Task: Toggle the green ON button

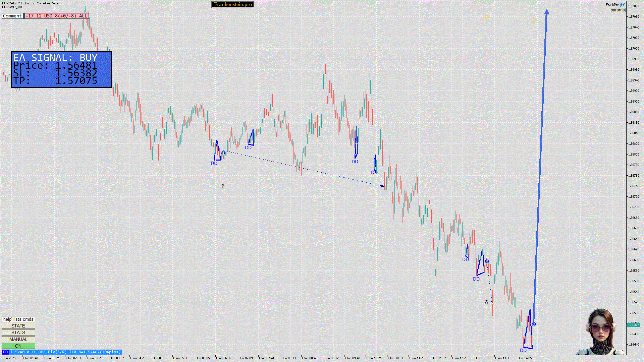Action: [18, 346]
